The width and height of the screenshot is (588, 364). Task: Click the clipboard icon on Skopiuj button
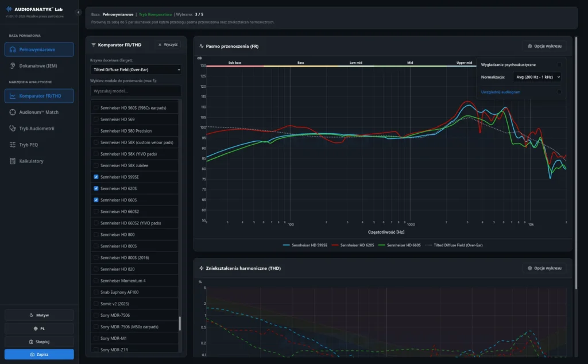[x=31, y=342]
